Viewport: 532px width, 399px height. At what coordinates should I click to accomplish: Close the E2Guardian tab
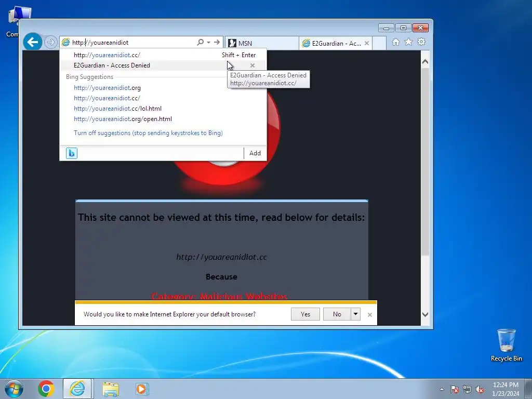pyautogui.click(x=367, y=43)
